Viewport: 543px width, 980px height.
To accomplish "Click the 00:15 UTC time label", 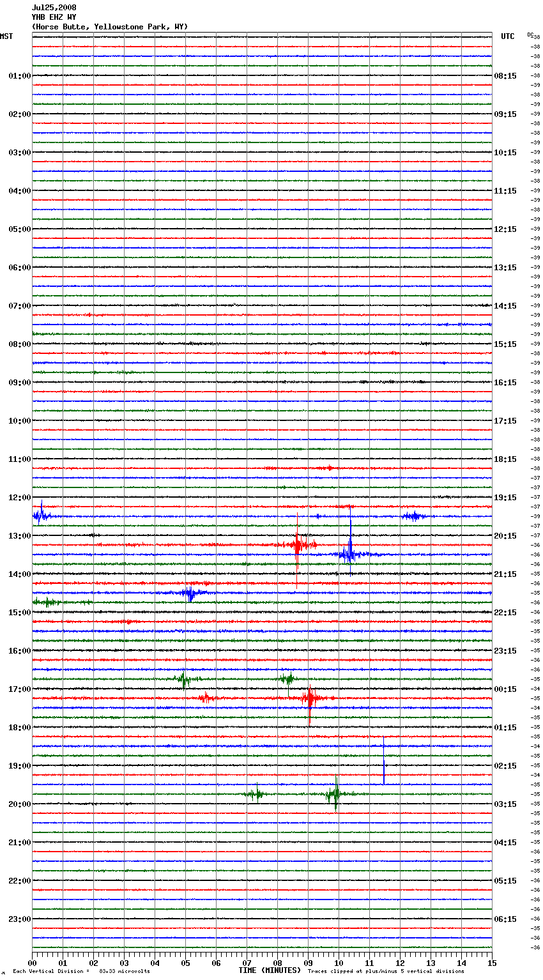I will click(505, 689).
